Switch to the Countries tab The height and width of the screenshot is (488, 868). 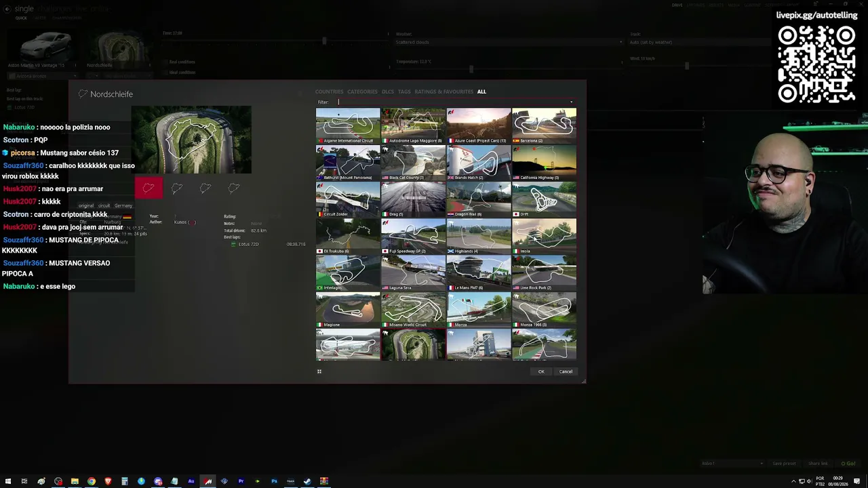coord(330,91)
